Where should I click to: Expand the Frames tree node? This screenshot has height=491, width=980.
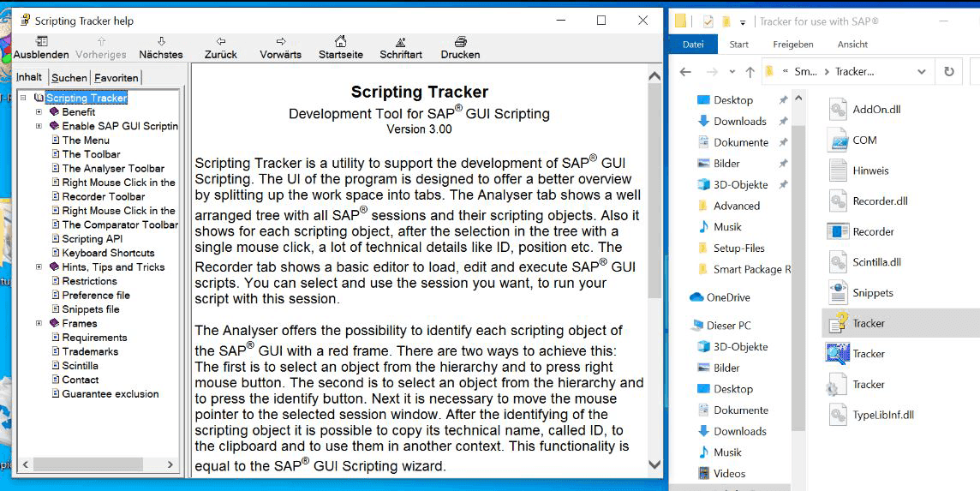39,323
